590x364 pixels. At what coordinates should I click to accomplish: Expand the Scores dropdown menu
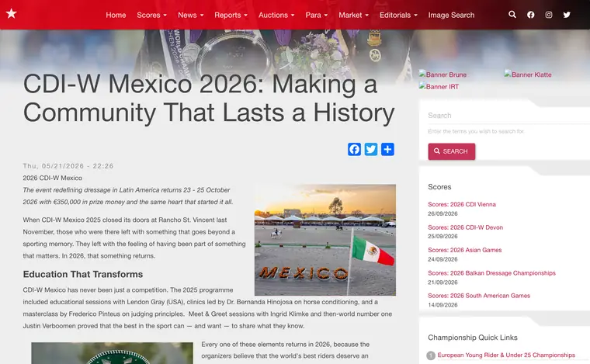[x=151, y=15]
